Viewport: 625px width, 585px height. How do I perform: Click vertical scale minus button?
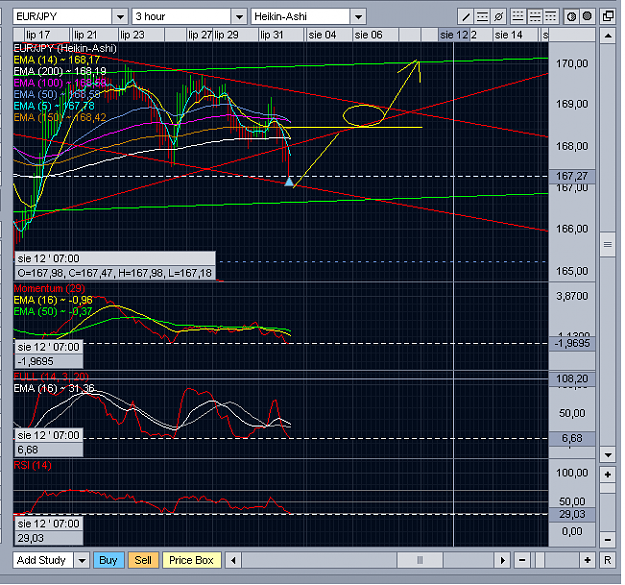[x=608, y=540]
